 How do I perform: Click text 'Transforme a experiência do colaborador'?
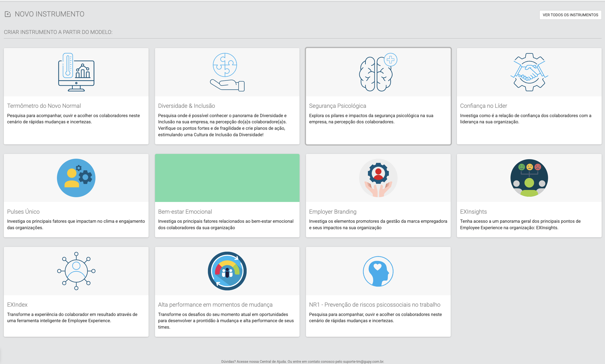click(72, 317)
